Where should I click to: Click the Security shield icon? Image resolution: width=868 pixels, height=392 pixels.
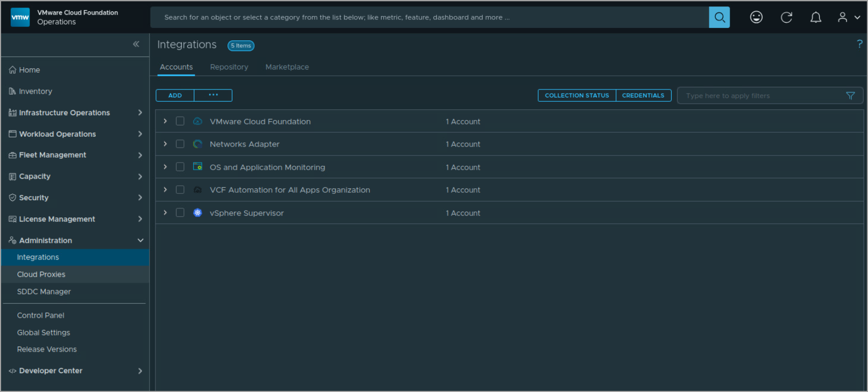pos(12,198)
